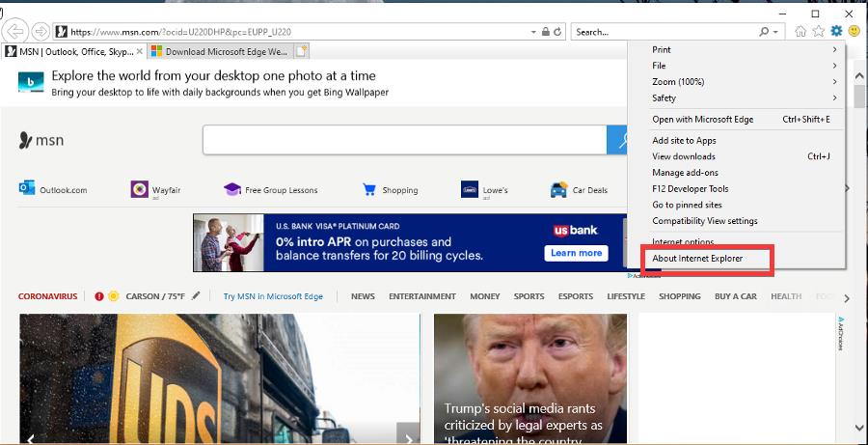Click the scrollbar up arrow

click(x=859, y=75)
